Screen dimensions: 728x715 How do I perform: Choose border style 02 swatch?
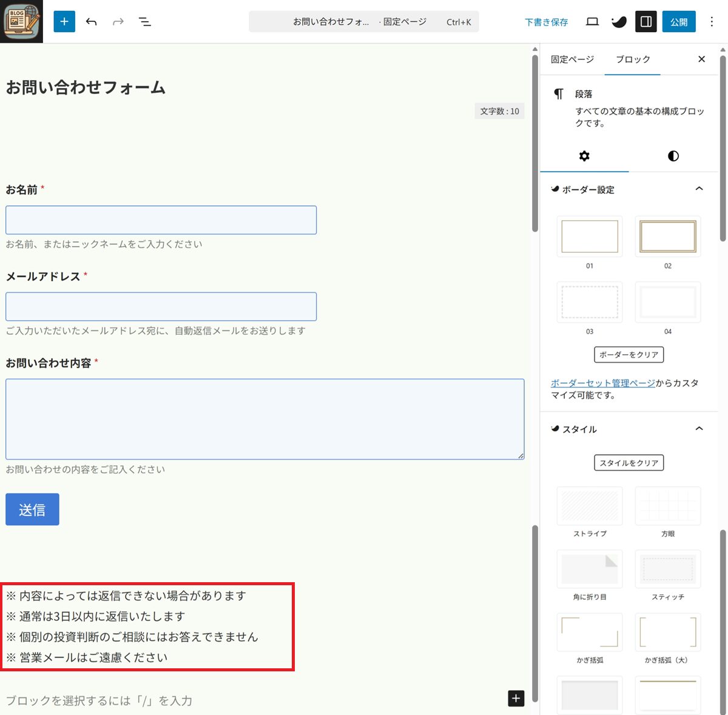[667, 237]
